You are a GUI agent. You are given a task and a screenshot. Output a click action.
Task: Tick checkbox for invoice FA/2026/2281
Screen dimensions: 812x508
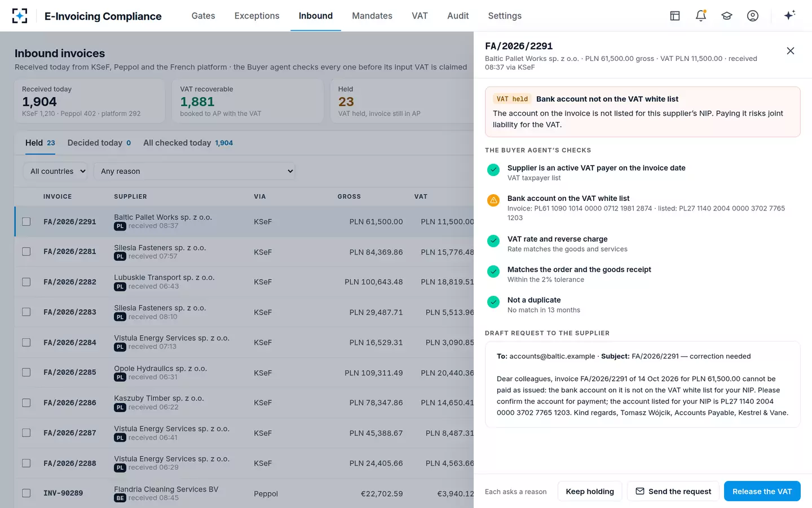pyautogui.click(x=27, y=252)
